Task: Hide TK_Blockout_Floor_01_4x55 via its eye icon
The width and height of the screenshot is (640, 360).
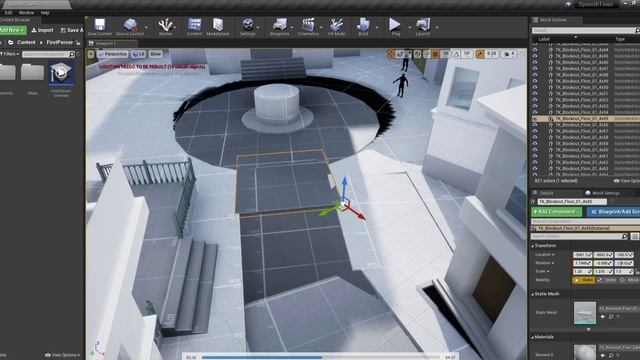Action: click(x=535, y=119)
